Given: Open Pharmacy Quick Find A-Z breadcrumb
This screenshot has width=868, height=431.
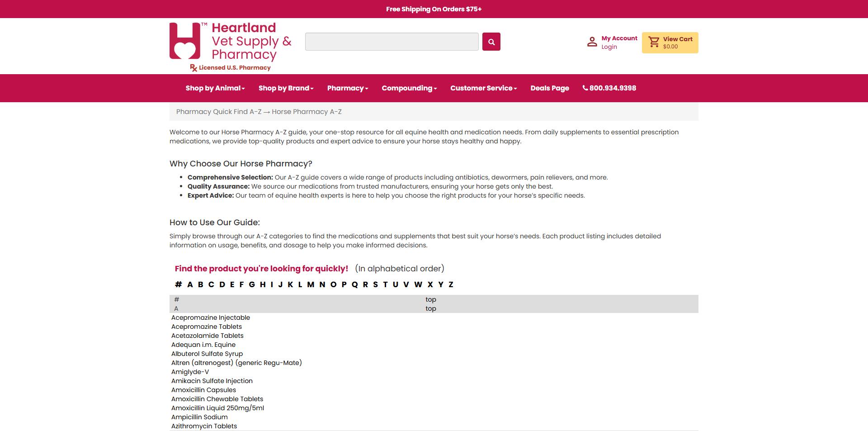Looking at the screenshot, I should [219, 112].
